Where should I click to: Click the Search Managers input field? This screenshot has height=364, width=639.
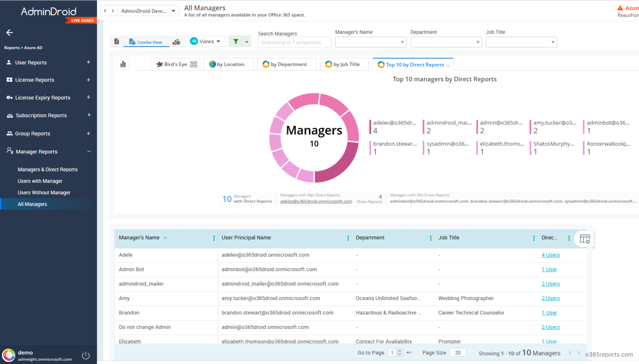295,42
